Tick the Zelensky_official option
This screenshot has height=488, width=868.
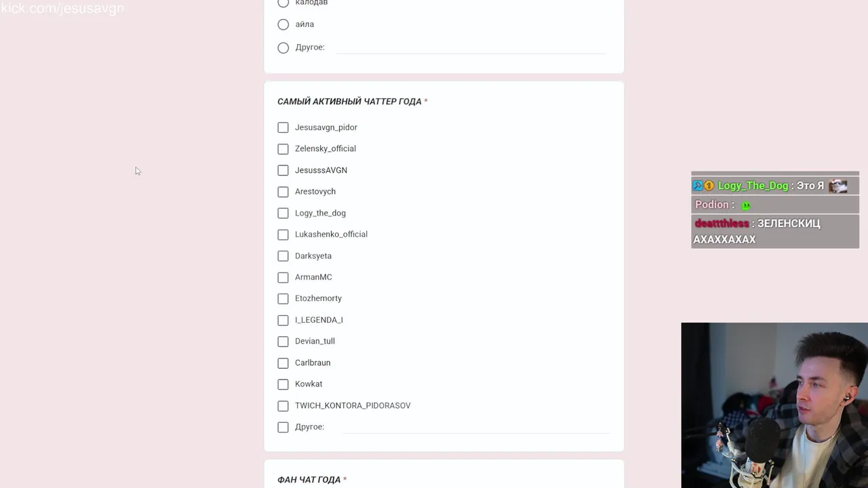pyautogui.click(x=283, y=149)
